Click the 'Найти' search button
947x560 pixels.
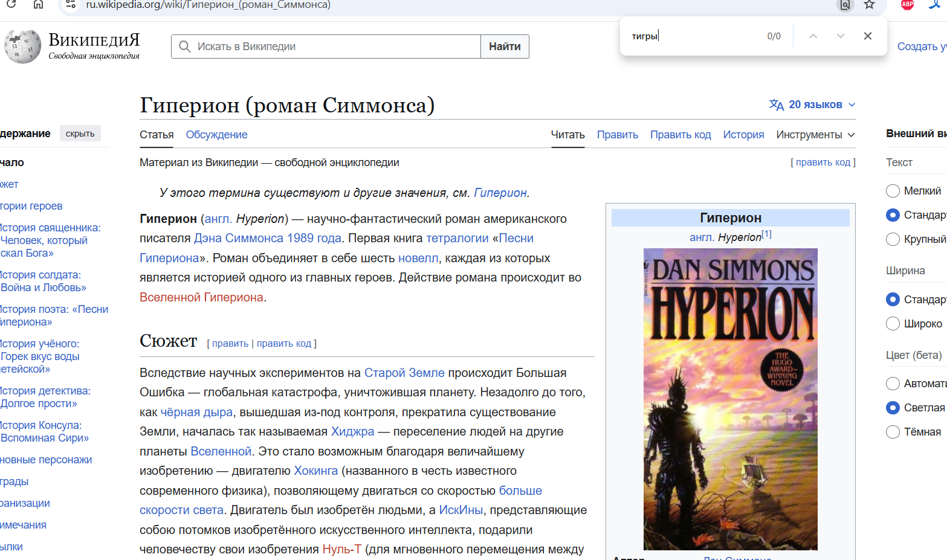[505, 47]
